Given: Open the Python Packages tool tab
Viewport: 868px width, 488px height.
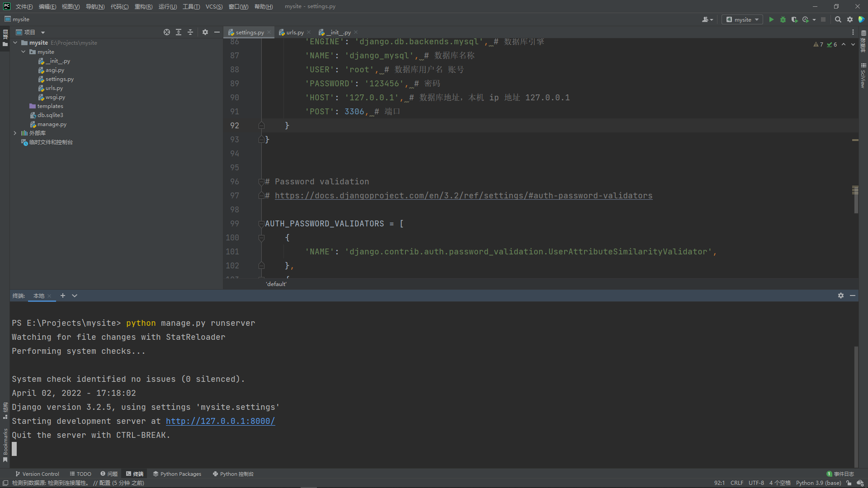Looking at the screenshot, I should (177, 474).
